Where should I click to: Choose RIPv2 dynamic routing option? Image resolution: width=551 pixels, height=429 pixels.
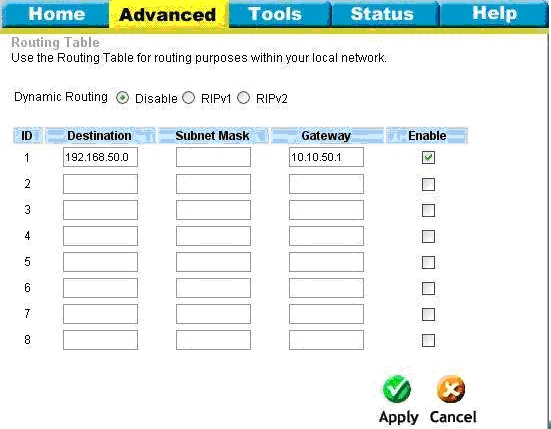pos(244,98)
